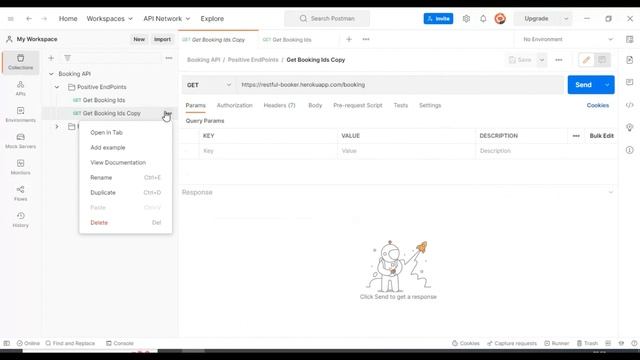Expand the API Network dropdown

point(167,19)
